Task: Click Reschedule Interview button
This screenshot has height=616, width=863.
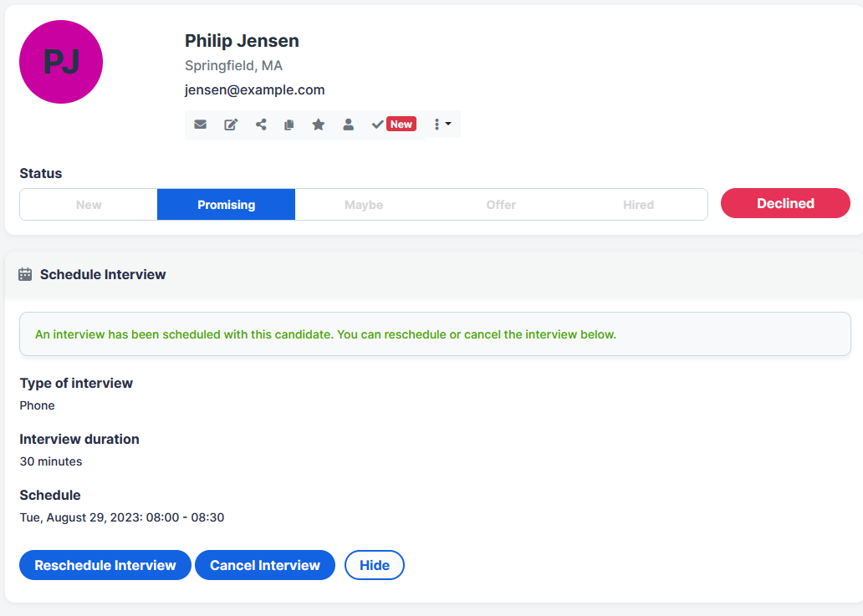Action: click(105, 565)
